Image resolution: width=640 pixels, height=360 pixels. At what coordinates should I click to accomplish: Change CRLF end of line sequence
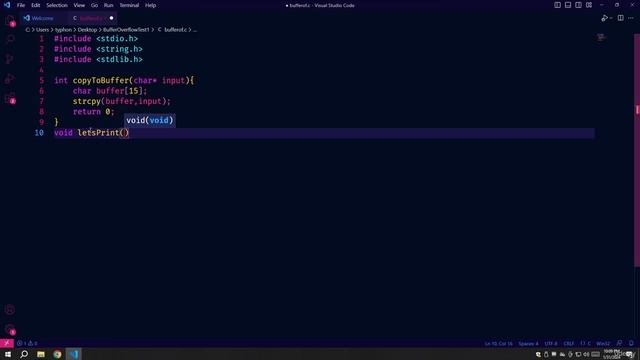(x=568, y=344)
